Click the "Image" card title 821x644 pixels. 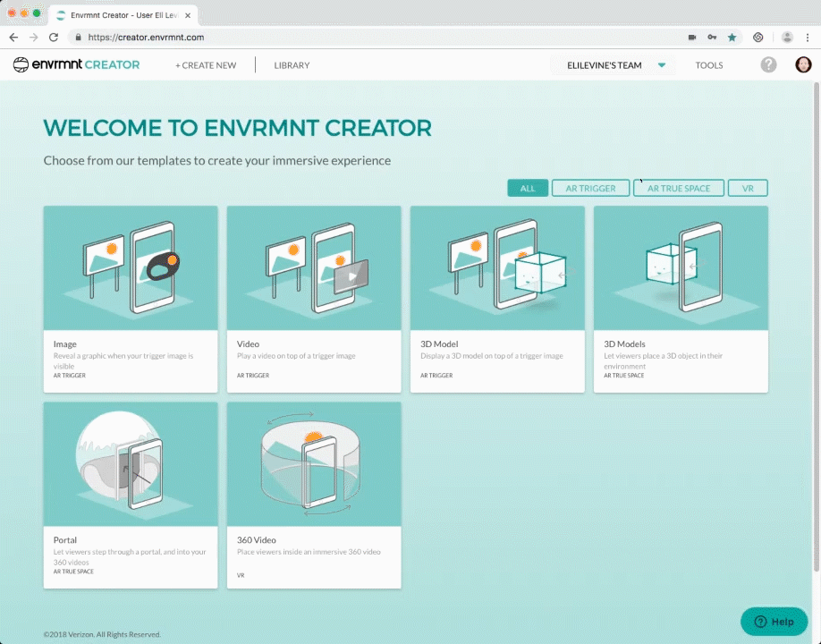(65, 344)
